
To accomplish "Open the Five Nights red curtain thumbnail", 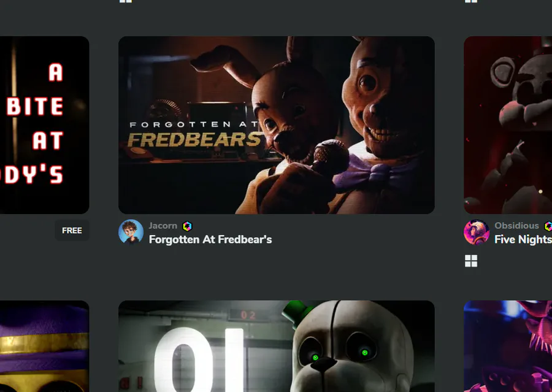I will 508,125.
